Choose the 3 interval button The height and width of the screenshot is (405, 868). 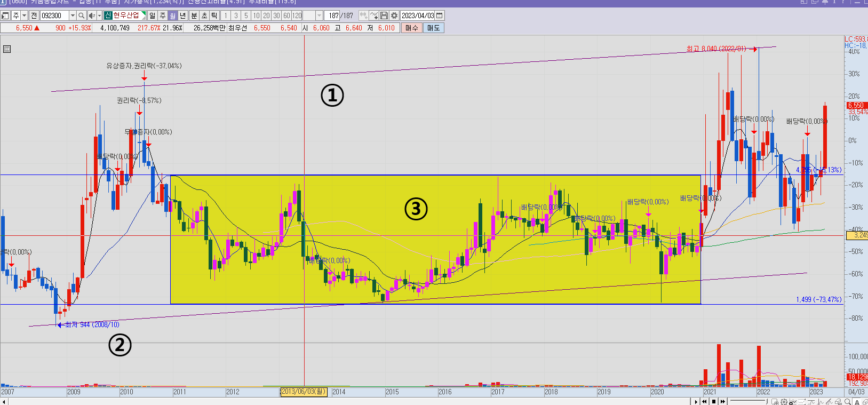[x=236, y=15]
